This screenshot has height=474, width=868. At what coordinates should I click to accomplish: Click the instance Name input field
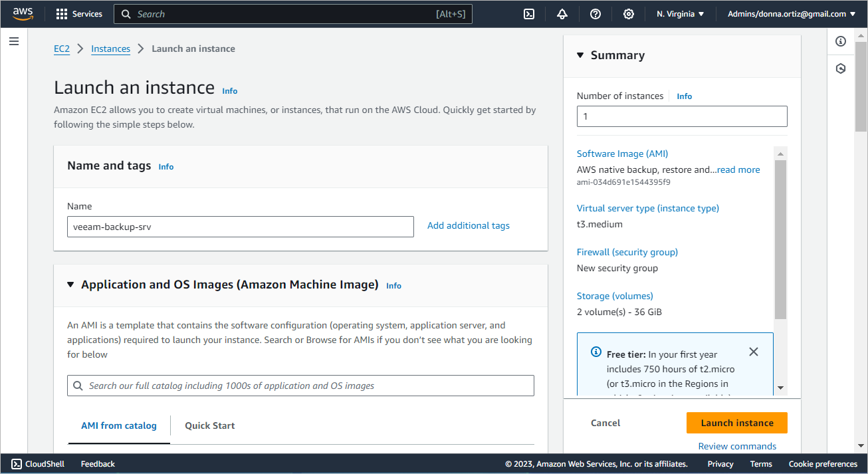[x=241, y=226]
